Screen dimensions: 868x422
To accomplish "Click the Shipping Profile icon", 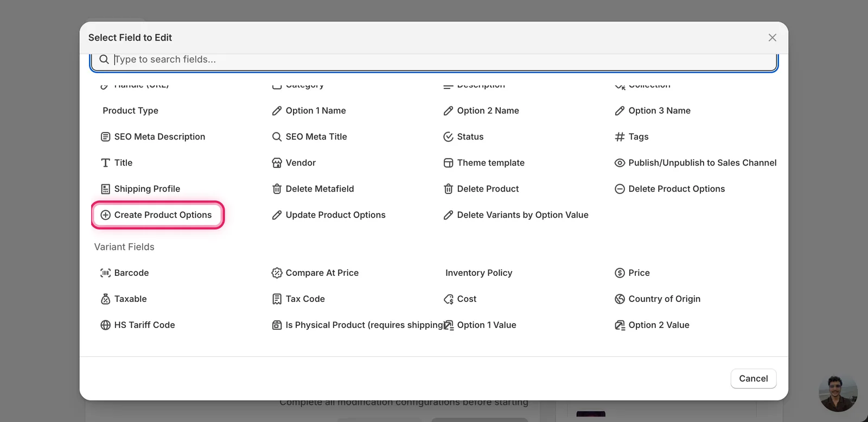I will tap(105, 189).
